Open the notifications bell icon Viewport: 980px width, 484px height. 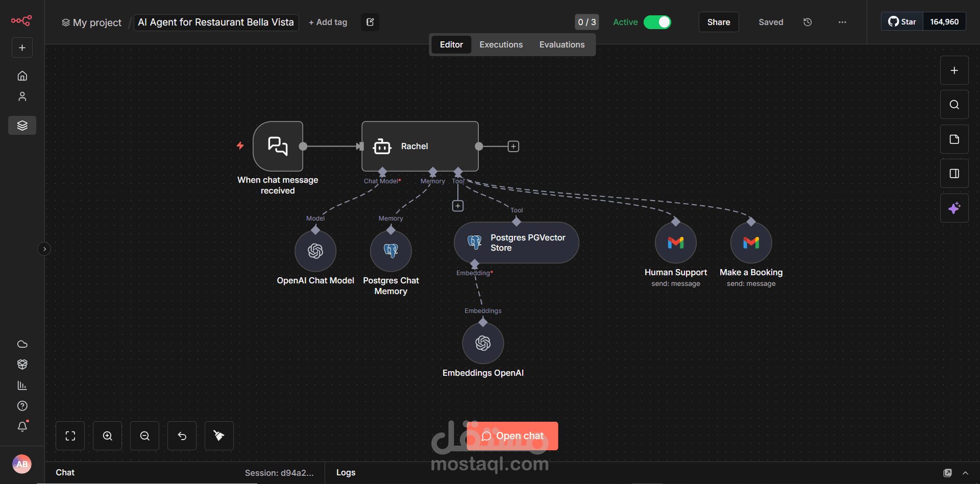(x=22, y=426)
